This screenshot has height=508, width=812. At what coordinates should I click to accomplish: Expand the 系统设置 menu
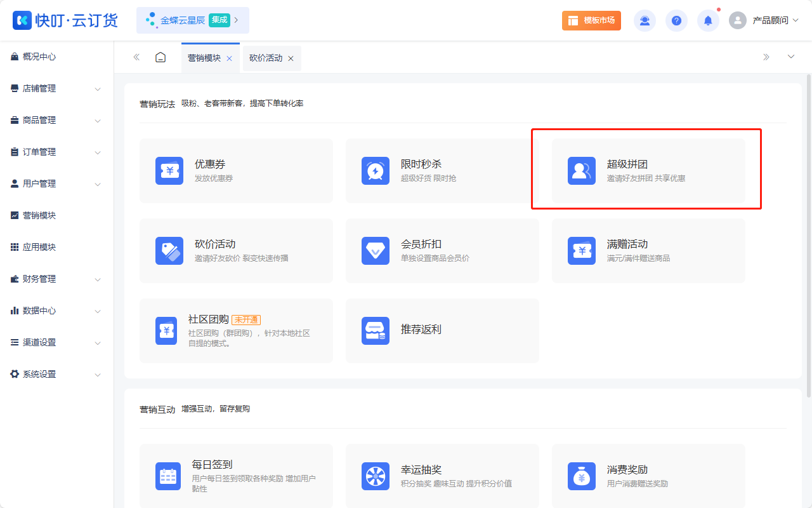98,375
